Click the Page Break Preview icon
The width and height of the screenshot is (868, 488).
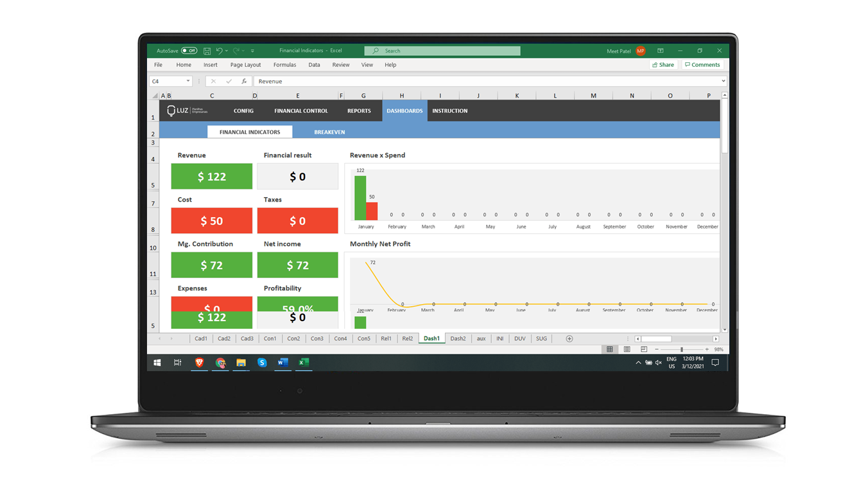pos(644,349)
